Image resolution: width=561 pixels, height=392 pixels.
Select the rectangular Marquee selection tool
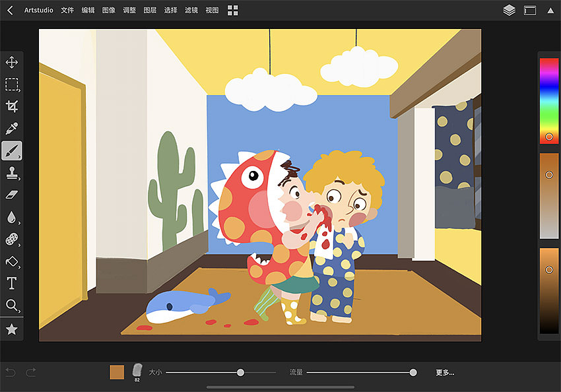[x=11, y=84]
